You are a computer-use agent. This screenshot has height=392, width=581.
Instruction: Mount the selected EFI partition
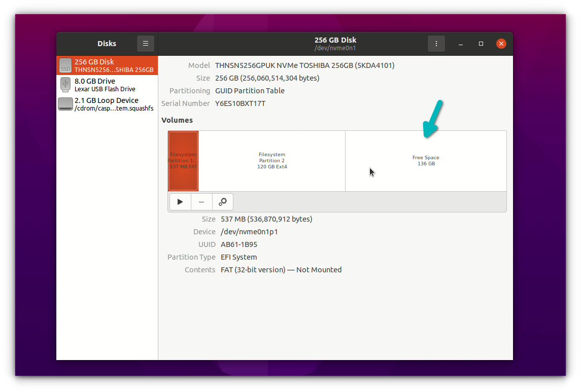point(180,201)
